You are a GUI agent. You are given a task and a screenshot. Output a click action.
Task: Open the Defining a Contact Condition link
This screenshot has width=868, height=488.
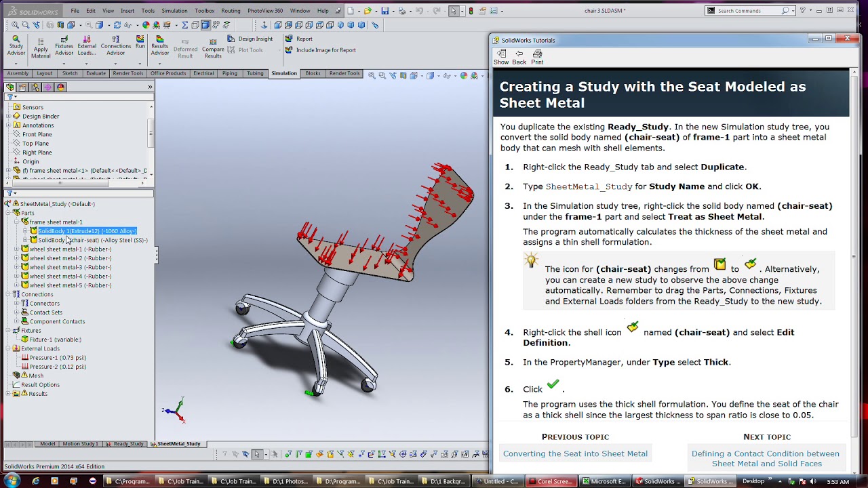click(x=766, y=459)
